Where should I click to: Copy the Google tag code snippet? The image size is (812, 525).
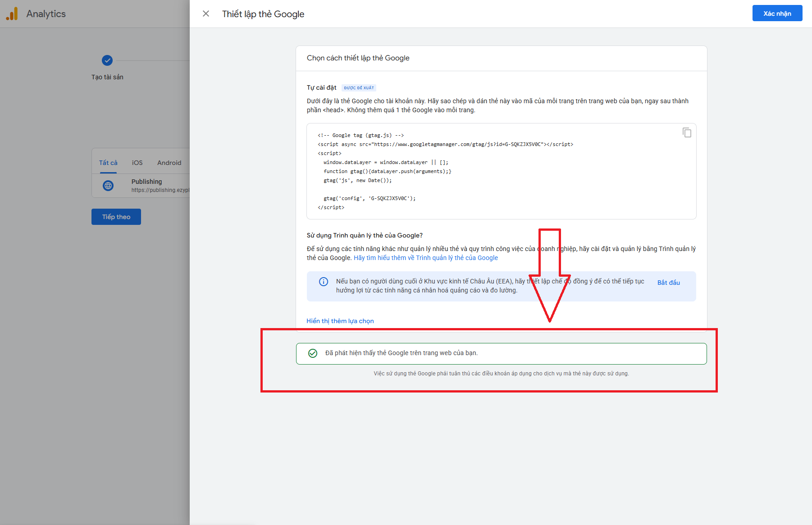pyautogui.click(x=687, y=132)
